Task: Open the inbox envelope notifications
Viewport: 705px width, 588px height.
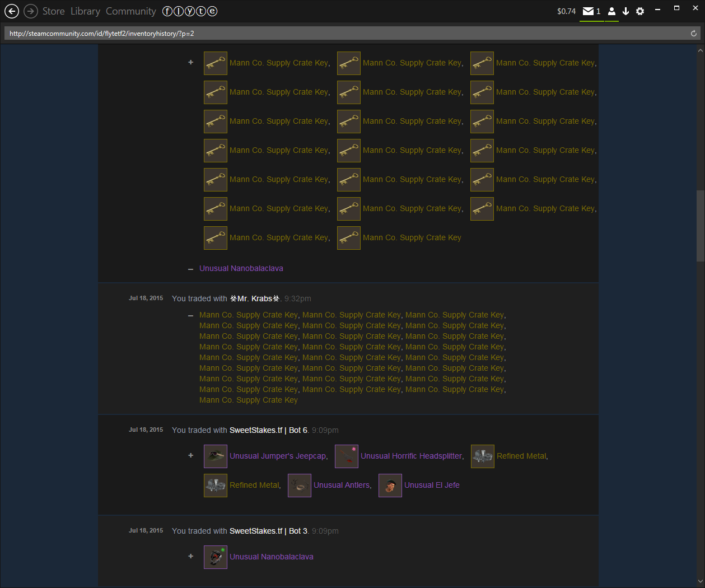Action: (589, 11)
